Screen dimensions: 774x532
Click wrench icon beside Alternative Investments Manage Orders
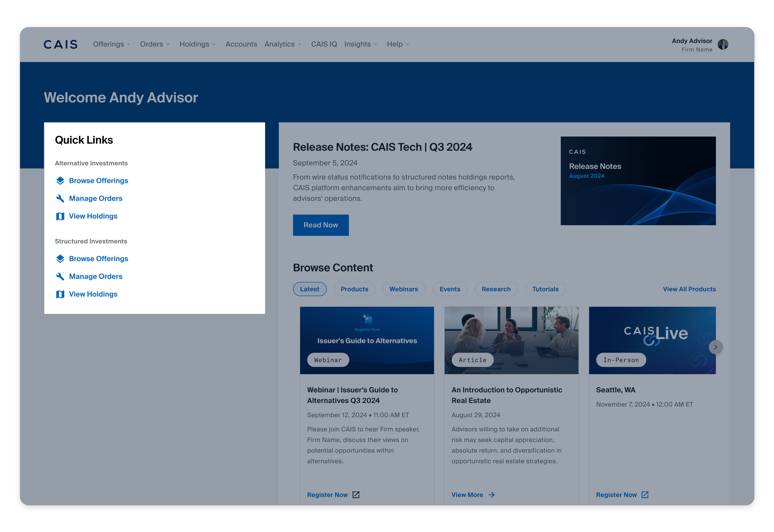click(x=60, y=198)
